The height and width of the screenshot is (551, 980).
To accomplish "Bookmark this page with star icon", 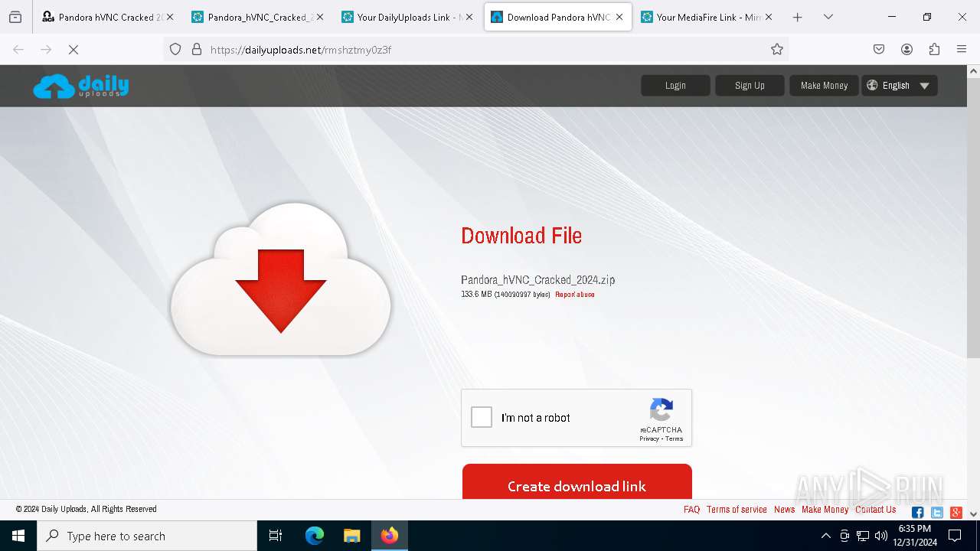I will click(777, 49).
